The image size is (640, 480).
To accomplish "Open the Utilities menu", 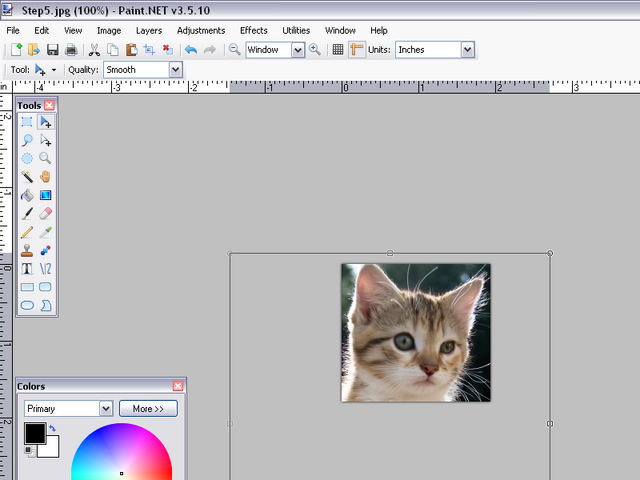I will tap(296, 31).
